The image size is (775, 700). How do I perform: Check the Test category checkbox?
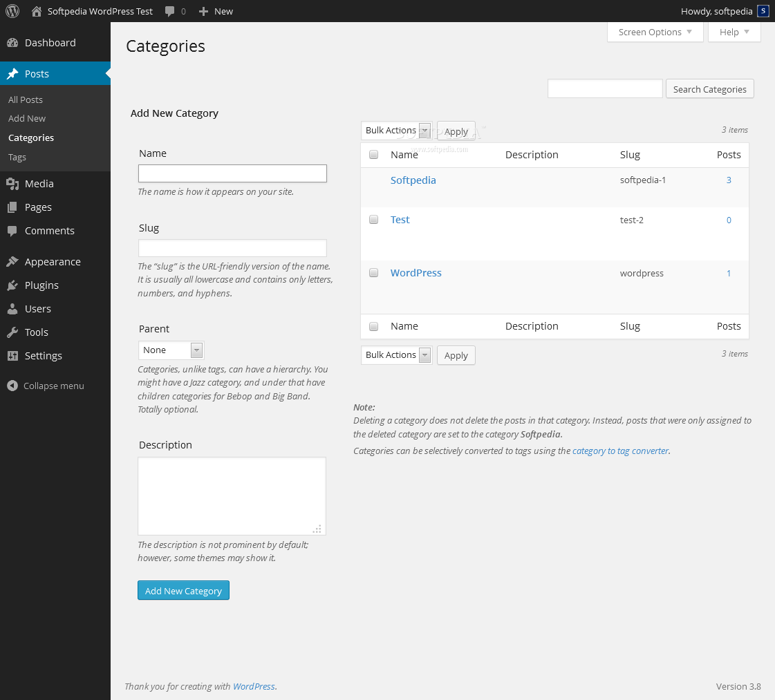point(373,219)
